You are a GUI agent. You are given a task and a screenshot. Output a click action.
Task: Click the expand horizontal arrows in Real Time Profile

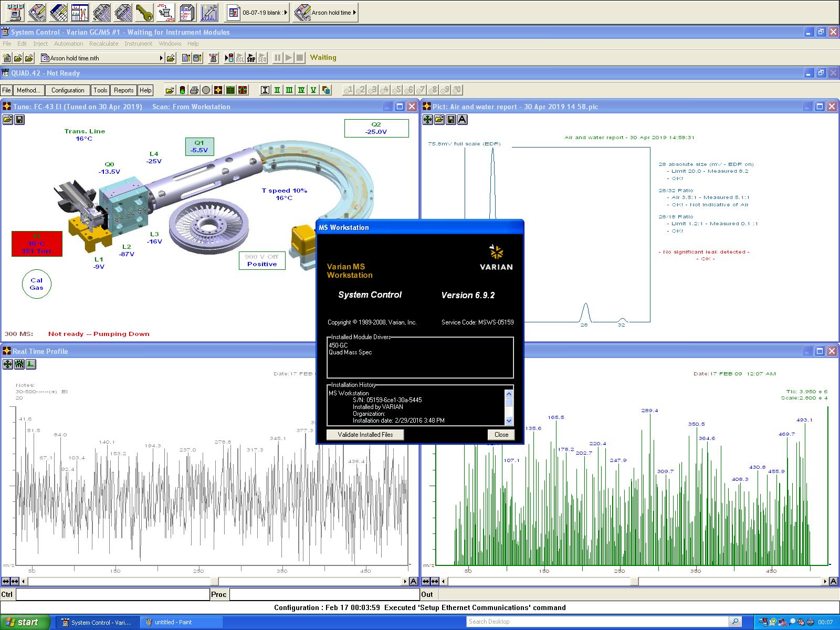pos(6,581)
